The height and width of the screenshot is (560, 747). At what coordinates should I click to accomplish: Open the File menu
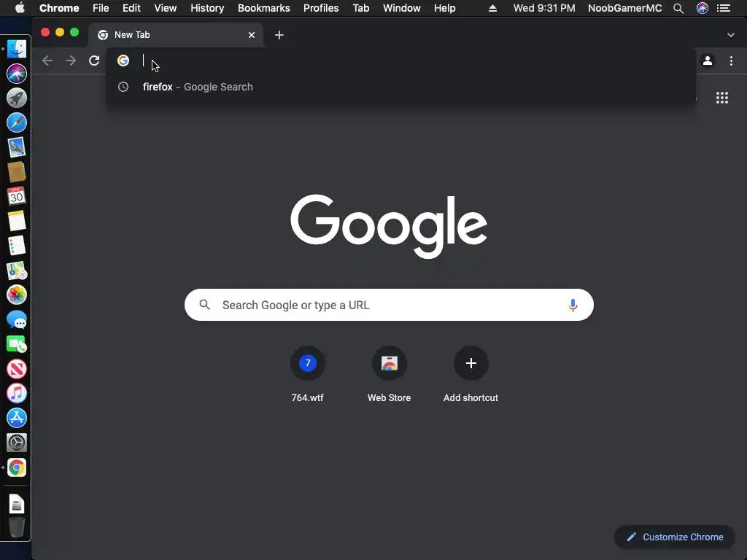101,8
